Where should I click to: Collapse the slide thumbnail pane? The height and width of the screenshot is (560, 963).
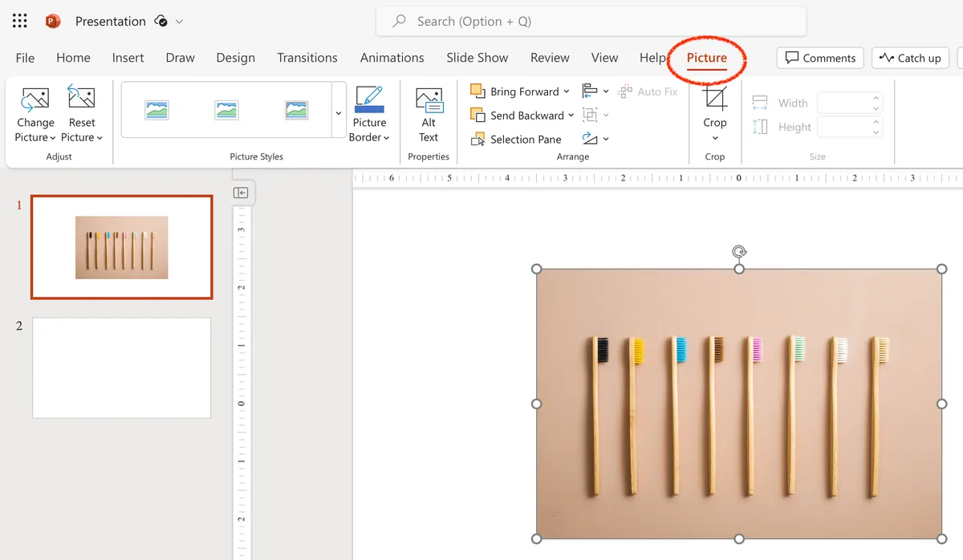pyautogui.click(x=241, y=193)
